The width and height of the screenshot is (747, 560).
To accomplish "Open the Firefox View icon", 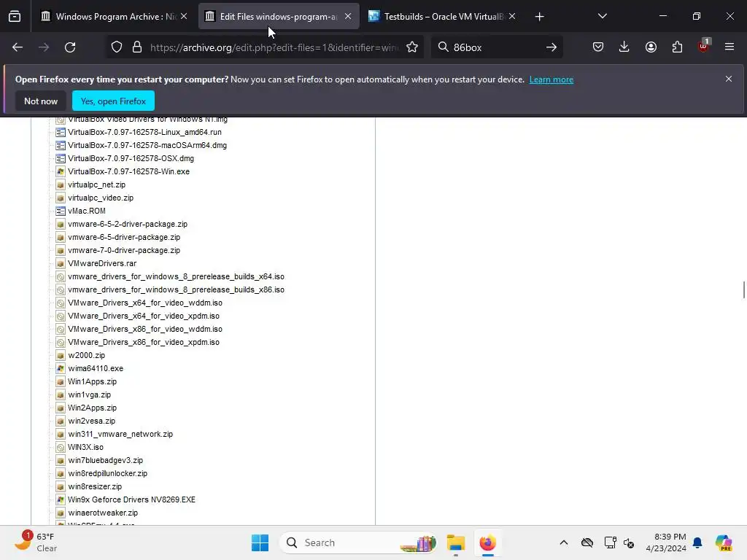I will (15, 17).
